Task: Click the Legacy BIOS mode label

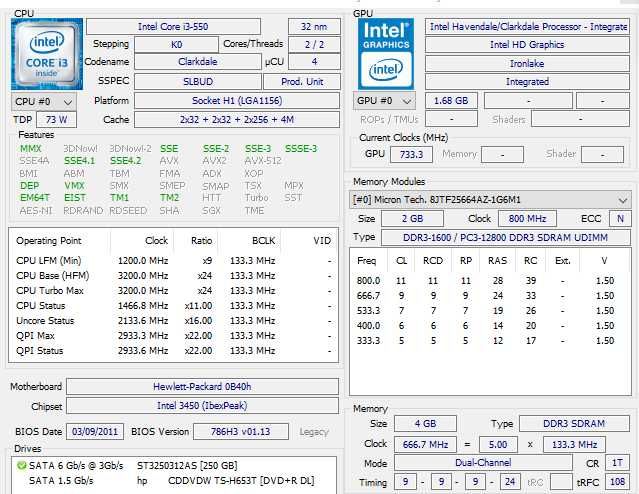Action: tap(314, 432)
